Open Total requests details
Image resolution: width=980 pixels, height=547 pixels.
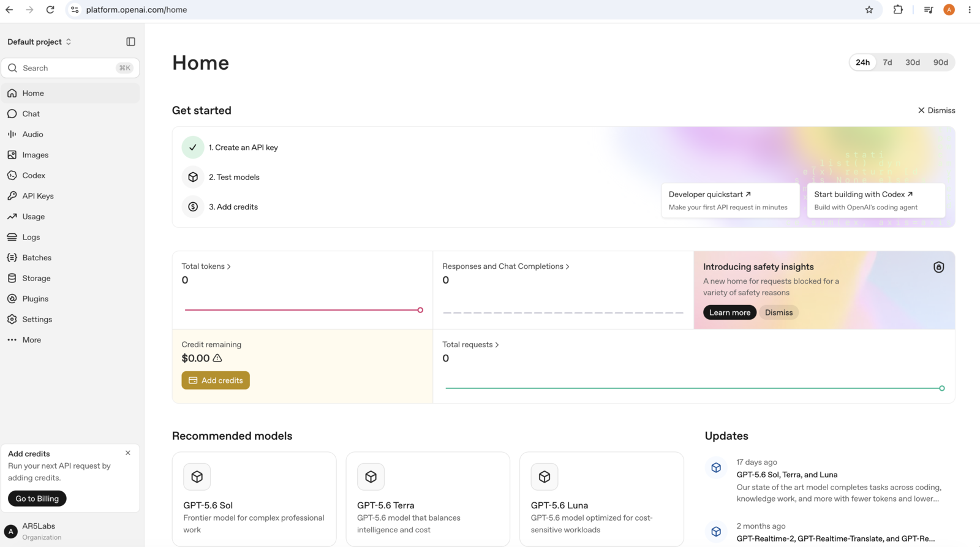470,345
